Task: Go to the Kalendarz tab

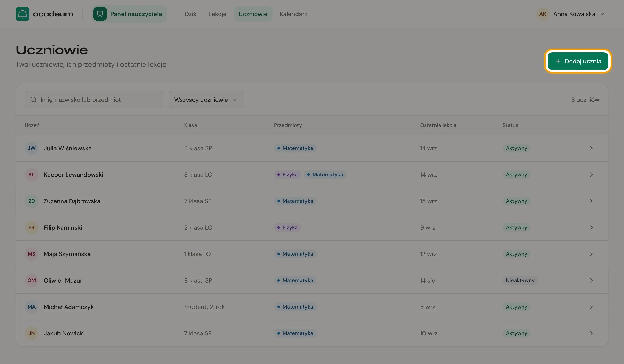Action: (293, 14)
